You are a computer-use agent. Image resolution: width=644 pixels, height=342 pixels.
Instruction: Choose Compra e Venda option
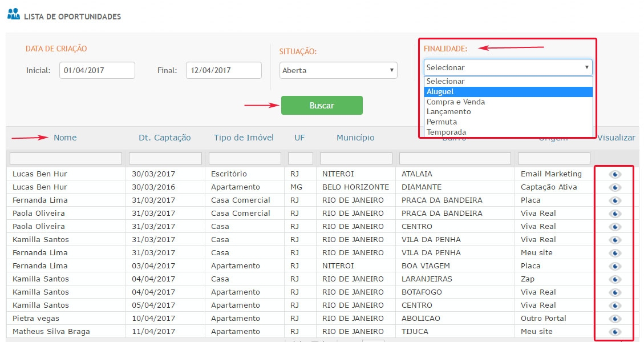(x=456, y=102)
